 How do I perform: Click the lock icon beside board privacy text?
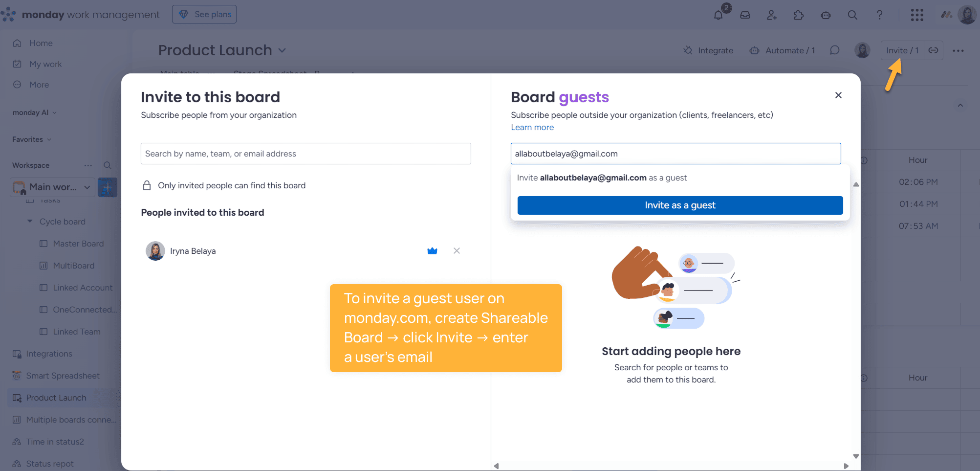(x=147, y=185)
